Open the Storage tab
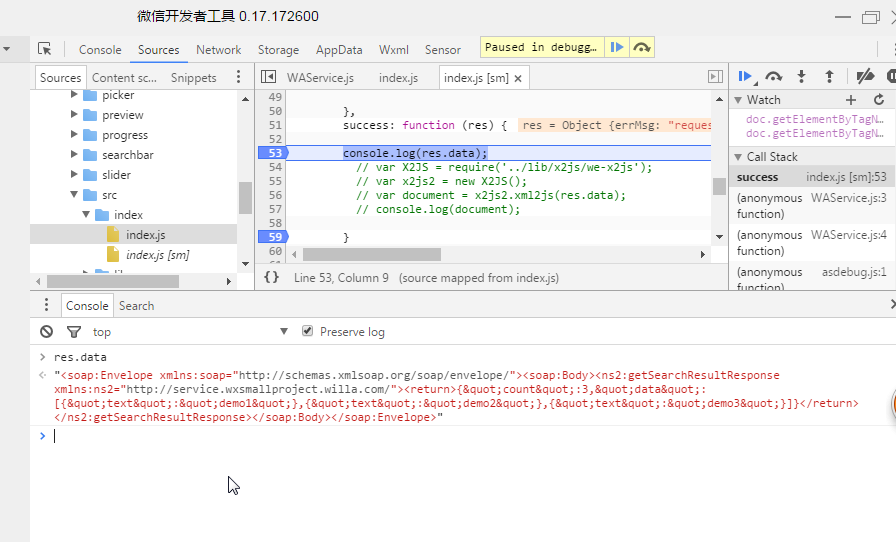This screenshot has height=542, width=896. [278, 50]
